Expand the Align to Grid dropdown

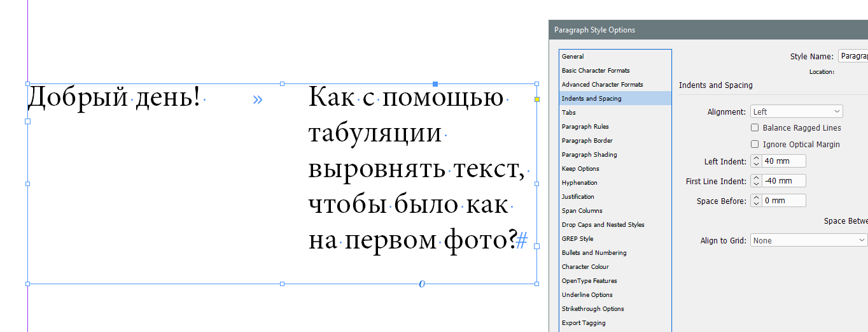809,240
